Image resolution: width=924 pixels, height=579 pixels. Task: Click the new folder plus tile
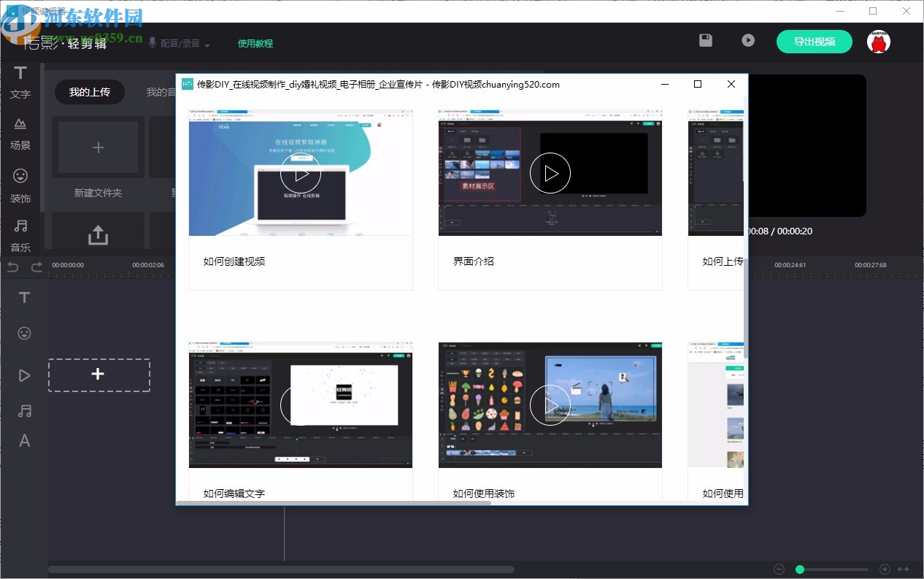(98, 147)
